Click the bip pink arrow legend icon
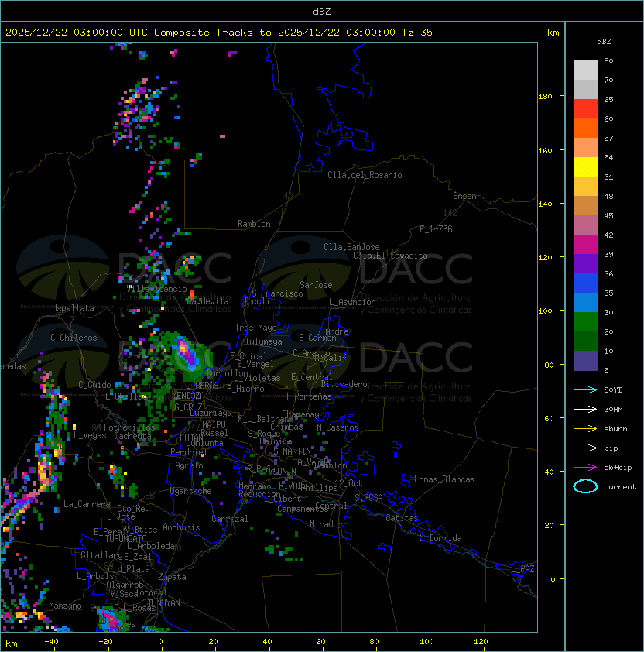The height and width of the screenshot is (652, 644). [585, 448]
